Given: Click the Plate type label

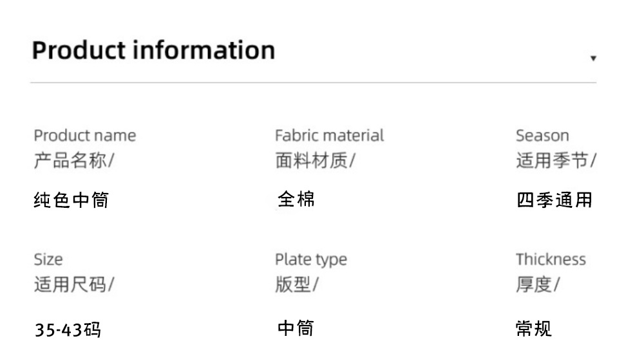Looking at the screenshot, I should coord(310,259).
